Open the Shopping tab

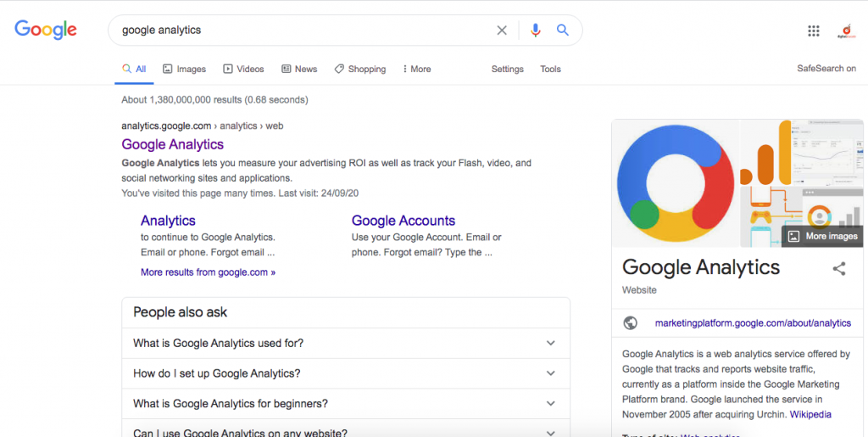360,70
